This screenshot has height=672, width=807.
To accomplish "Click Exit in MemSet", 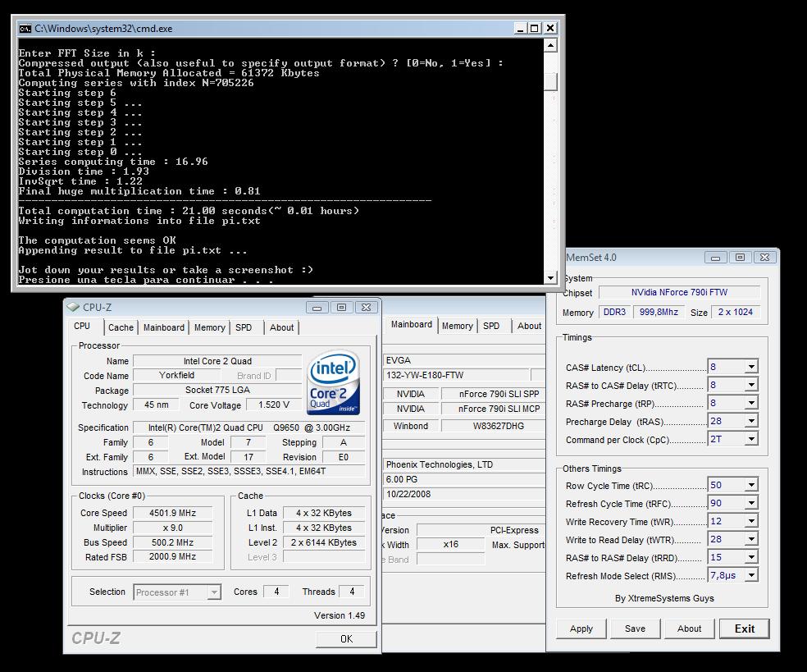I will click(x=744, y=629).
